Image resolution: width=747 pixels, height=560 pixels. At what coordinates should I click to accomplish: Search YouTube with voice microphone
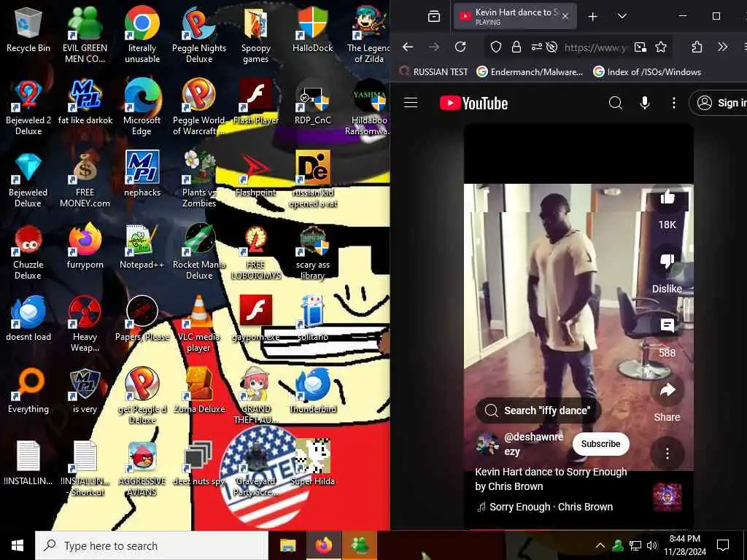[x=645, y=103]
